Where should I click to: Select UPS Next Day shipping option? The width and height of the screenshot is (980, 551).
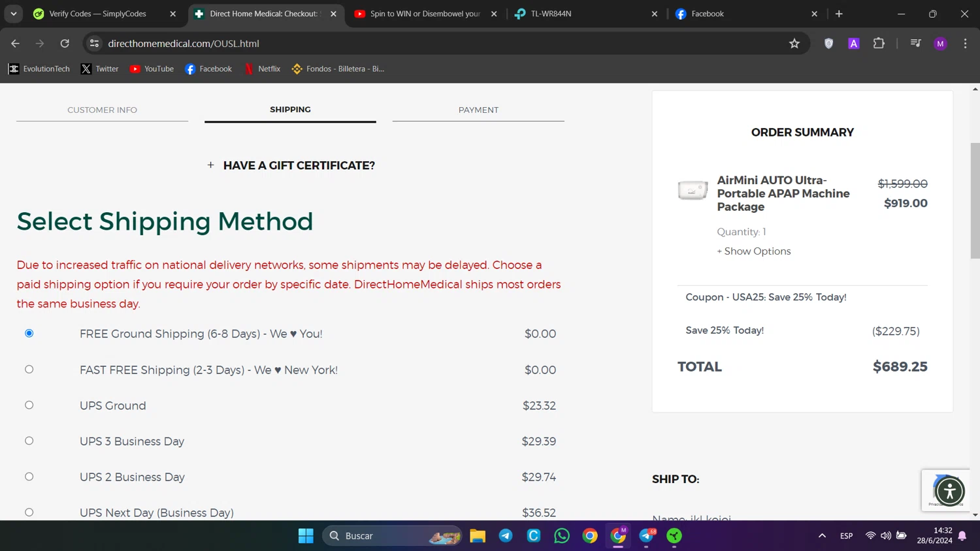[29, 512]
